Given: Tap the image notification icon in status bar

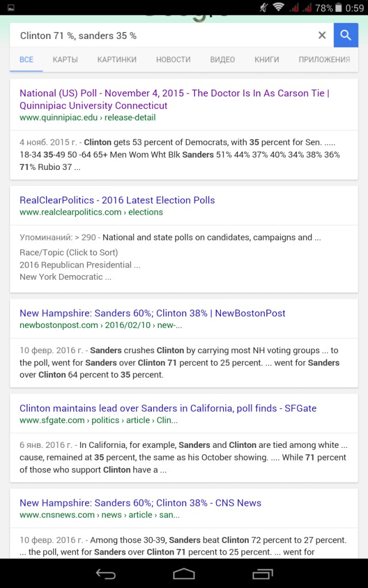Looking at the screenshot, I should (10, 7).
